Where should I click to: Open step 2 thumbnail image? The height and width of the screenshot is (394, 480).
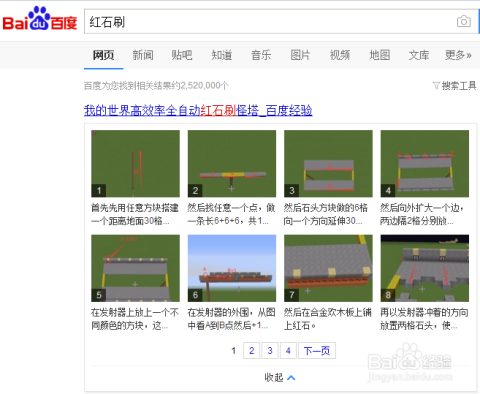232,164
